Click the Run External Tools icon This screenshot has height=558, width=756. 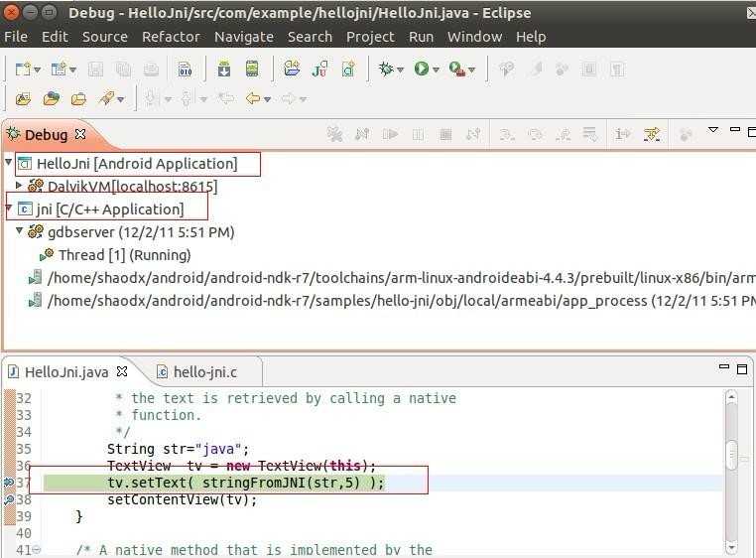coord(456,70)
